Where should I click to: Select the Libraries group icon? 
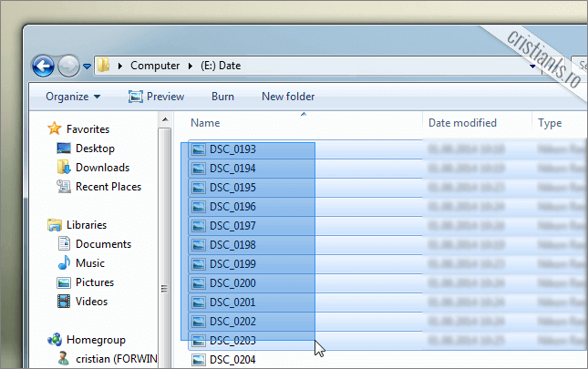tap(55, 225)
